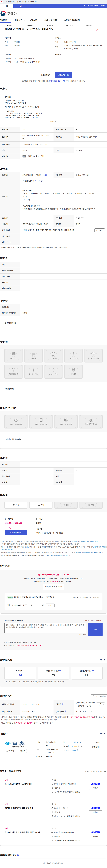Click the info icon beside 인증기관
Screen dimensions: 107x868
click(63, 704)
